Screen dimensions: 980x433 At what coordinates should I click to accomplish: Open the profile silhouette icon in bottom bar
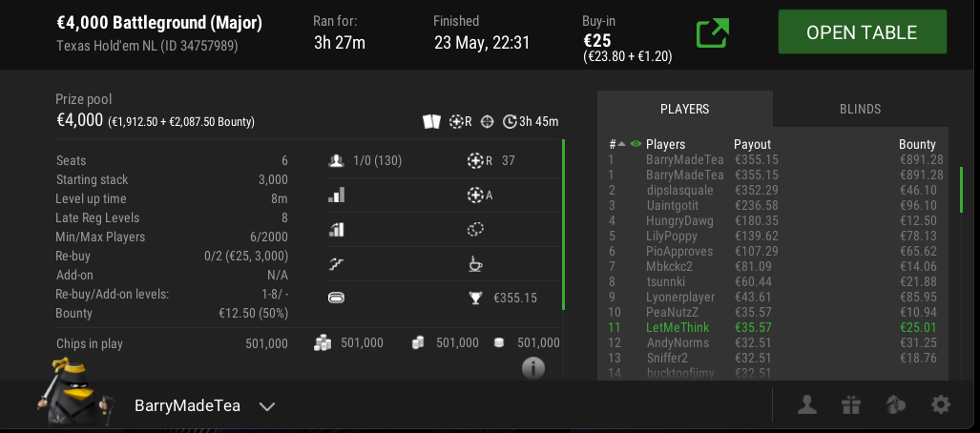tap(807, 405)
